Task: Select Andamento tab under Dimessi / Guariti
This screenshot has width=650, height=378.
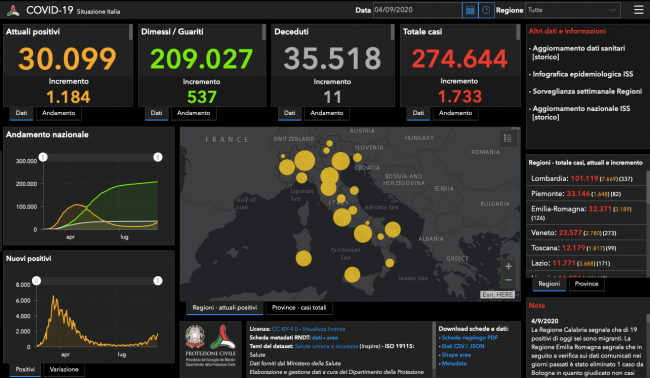Action: coord(194,113)
